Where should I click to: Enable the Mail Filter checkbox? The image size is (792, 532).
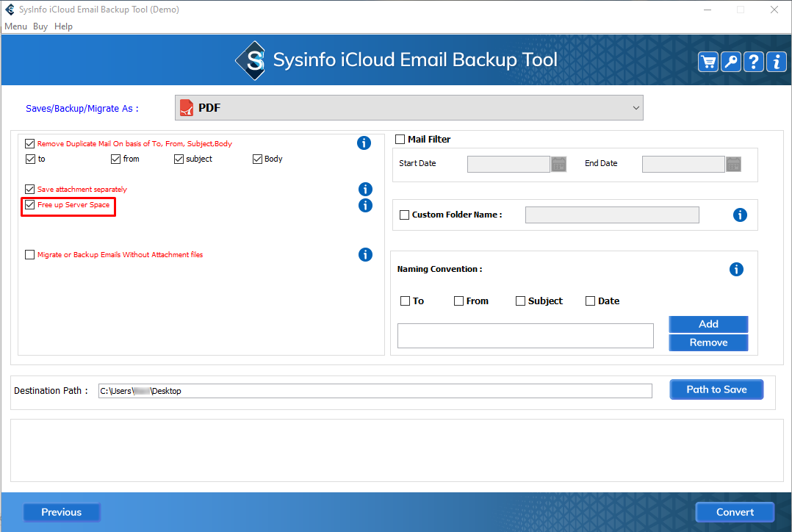tap(400, 140)
